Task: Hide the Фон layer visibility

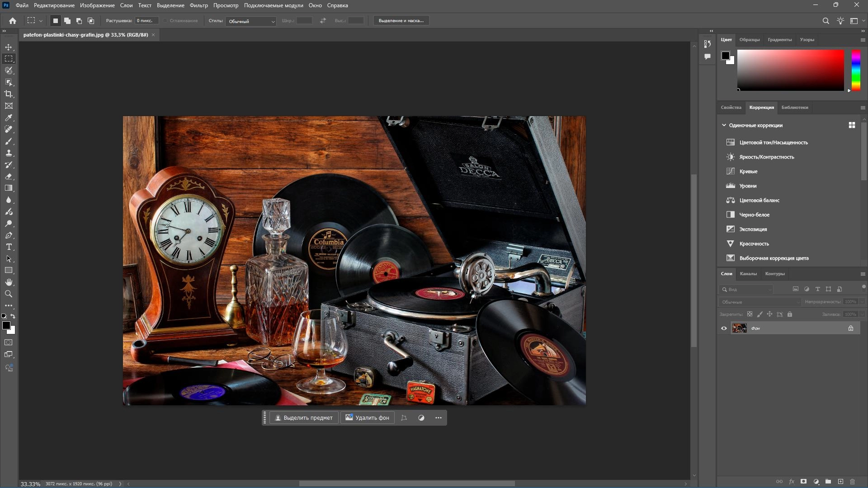Action: (724, 328)
